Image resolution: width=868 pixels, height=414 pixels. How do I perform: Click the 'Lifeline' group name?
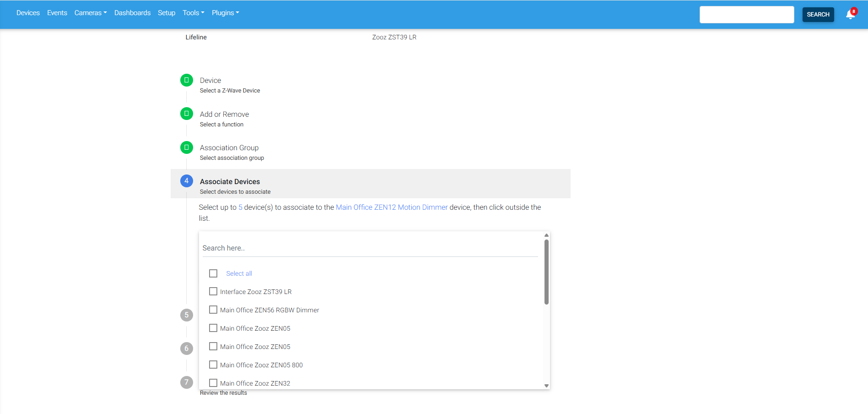point(196,37)
